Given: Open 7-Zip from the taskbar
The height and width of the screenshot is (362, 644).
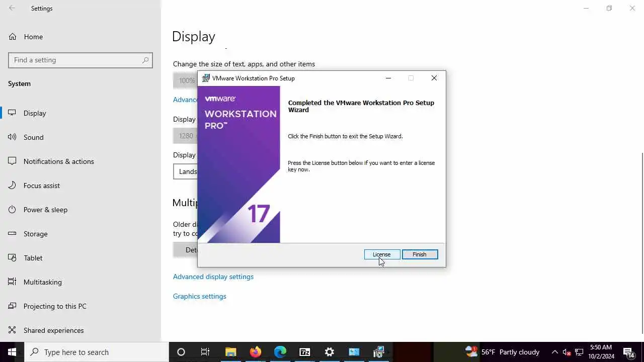Looking at the screenshot, I should coord(305,352).
